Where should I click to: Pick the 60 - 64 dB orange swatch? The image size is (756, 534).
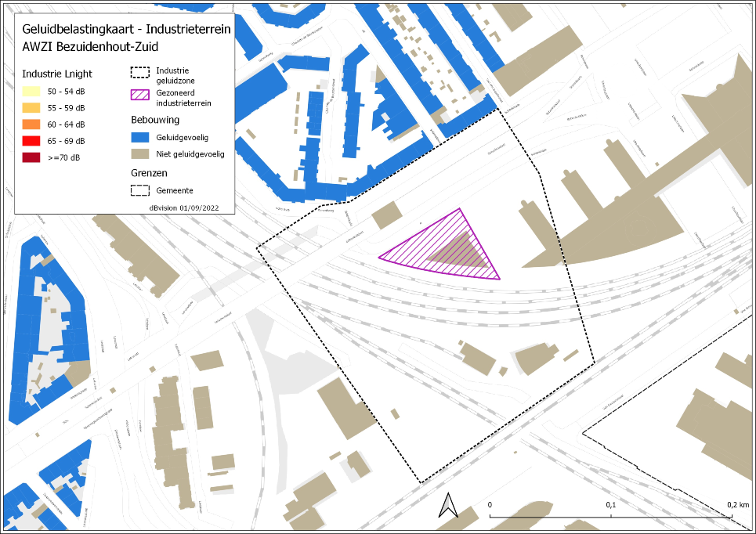(31, 124)
